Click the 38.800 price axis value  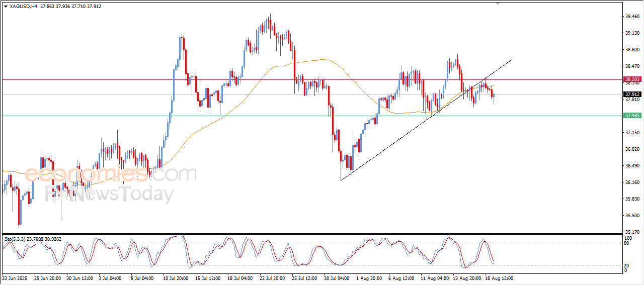[x=632, y=50]
